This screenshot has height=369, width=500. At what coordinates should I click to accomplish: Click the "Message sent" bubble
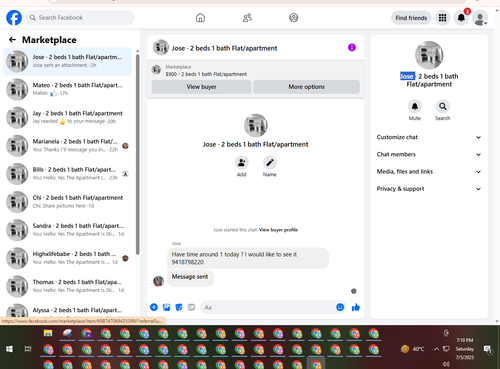[x=190, y=277]
